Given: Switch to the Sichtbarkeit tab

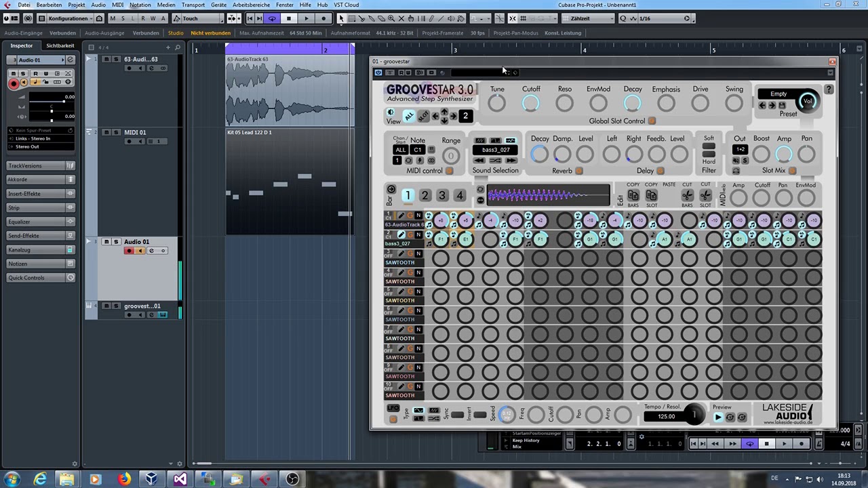Looking at the screenshot, I should tap(60, 45).
